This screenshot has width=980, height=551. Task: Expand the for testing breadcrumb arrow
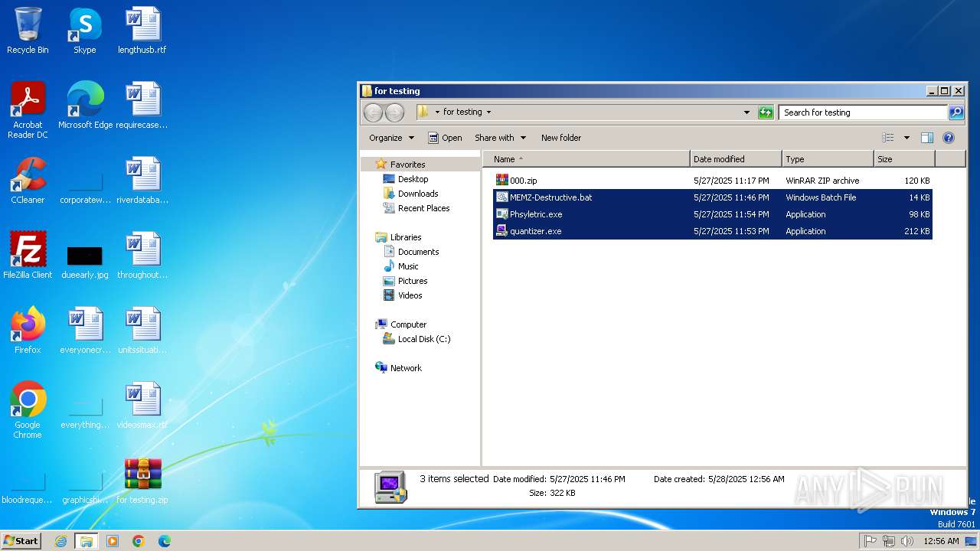488,112
